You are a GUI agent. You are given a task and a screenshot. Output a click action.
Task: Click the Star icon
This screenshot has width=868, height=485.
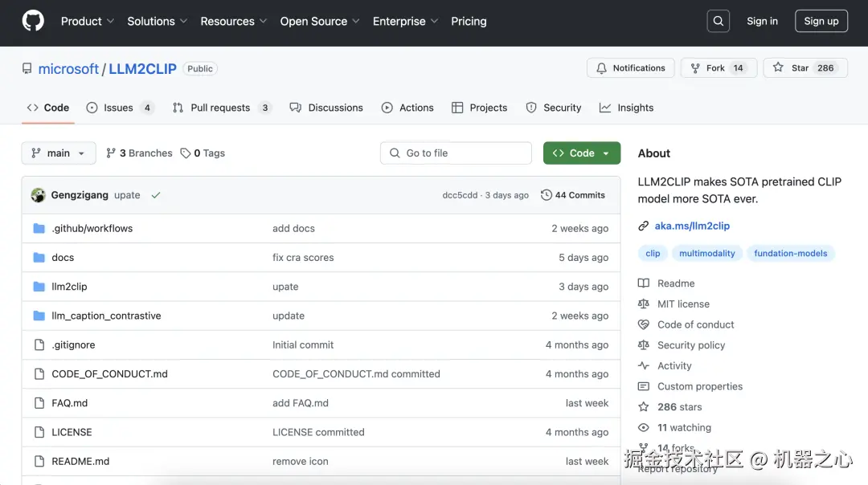(778, 67)
